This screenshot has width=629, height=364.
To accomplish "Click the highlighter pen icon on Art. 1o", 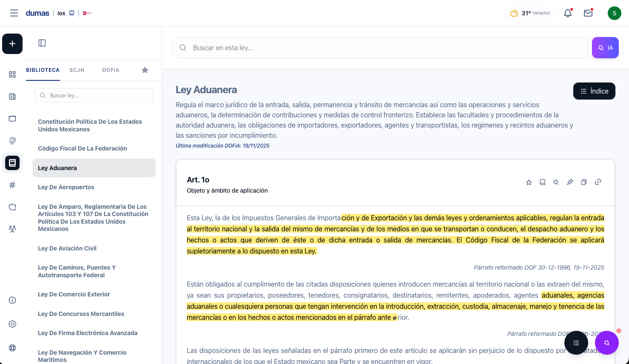I will [570, 182].
